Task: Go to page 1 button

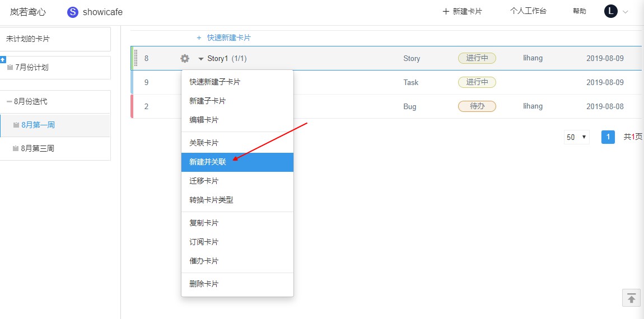Action: click(608, 137)
